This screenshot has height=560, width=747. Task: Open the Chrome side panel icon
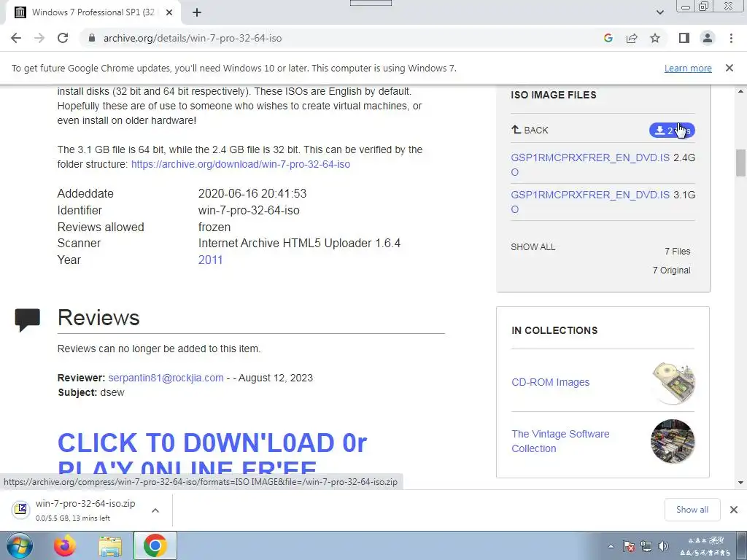coord(684,38)
